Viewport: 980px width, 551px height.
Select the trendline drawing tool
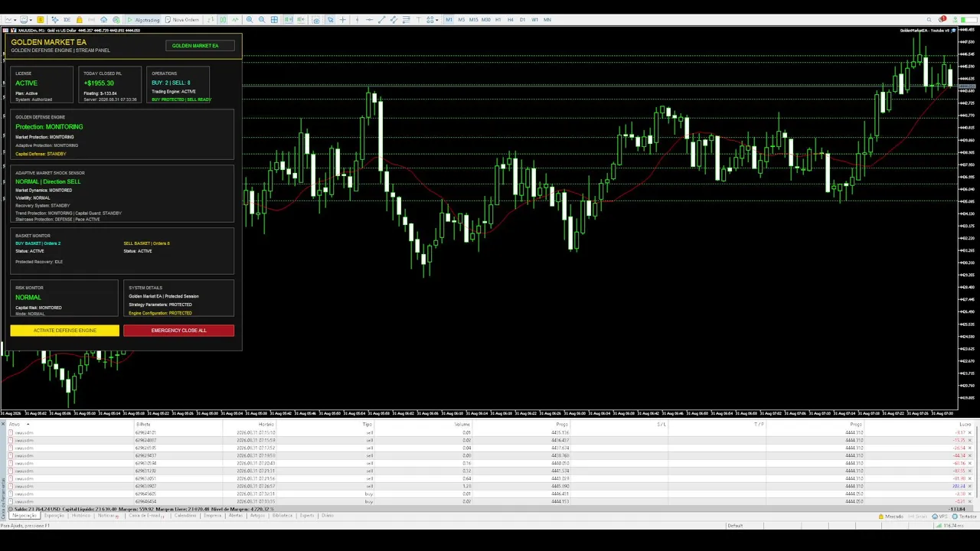382,19
